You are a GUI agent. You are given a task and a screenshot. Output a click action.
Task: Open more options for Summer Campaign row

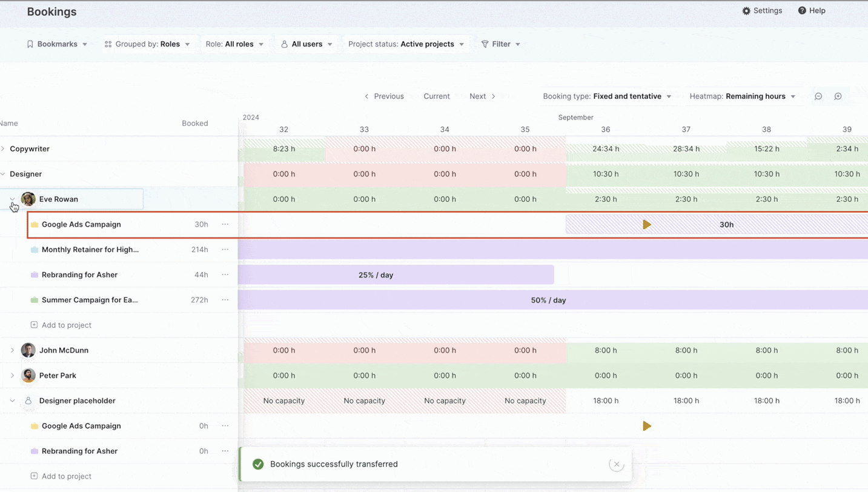pyautogui.click(x=225, y=300)
